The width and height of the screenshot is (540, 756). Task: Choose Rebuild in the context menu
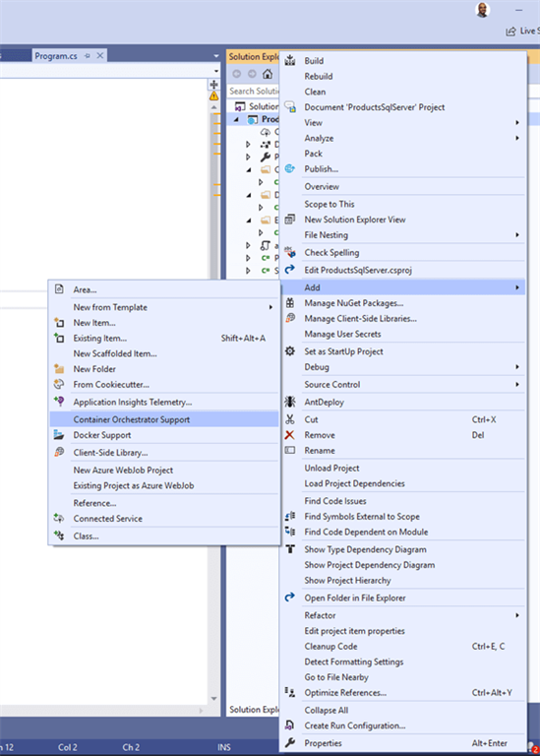tap(403, 76)
